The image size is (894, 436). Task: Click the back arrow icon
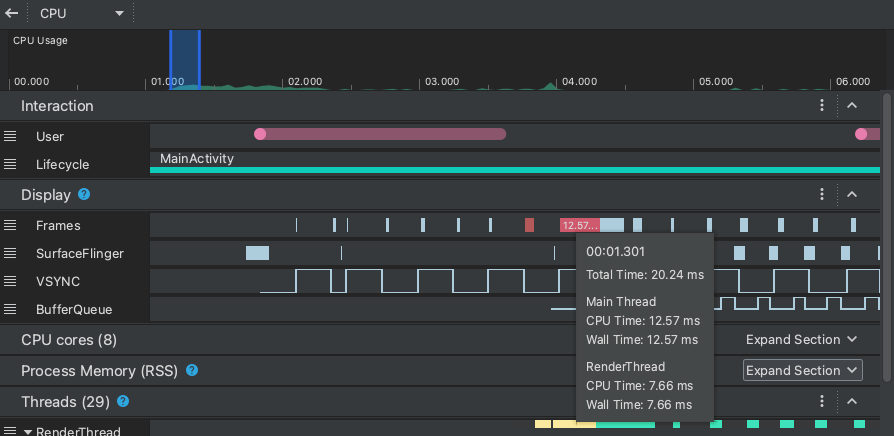click(12, 14)
